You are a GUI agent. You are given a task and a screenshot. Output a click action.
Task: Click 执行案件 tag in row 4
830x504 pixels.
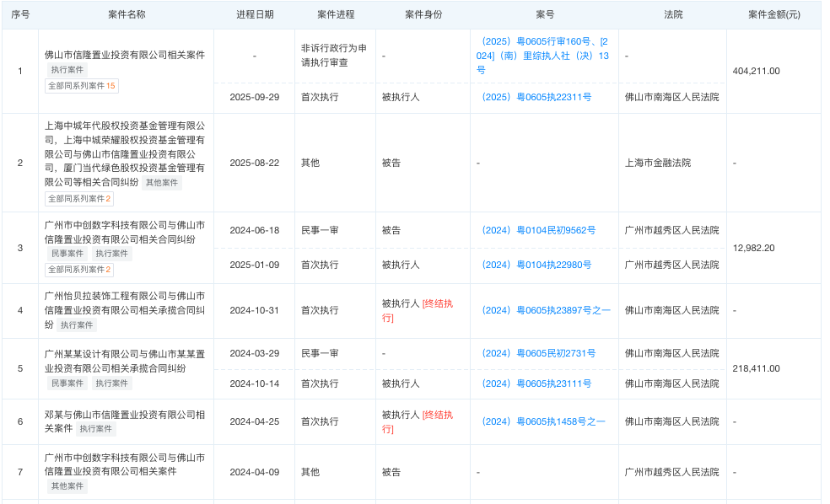coord(77,325)
